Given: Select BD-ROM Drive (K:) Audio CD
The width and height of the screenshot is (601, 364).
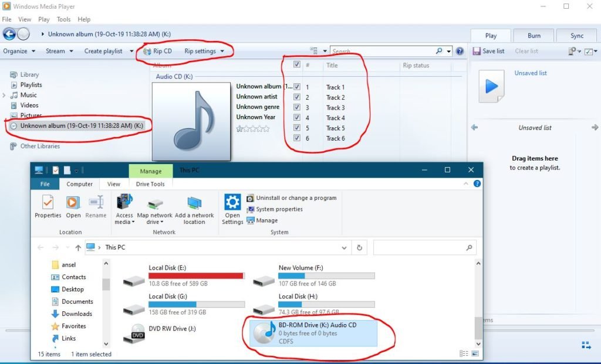Looking at the screenshot, I should click(x=313, y=333).
